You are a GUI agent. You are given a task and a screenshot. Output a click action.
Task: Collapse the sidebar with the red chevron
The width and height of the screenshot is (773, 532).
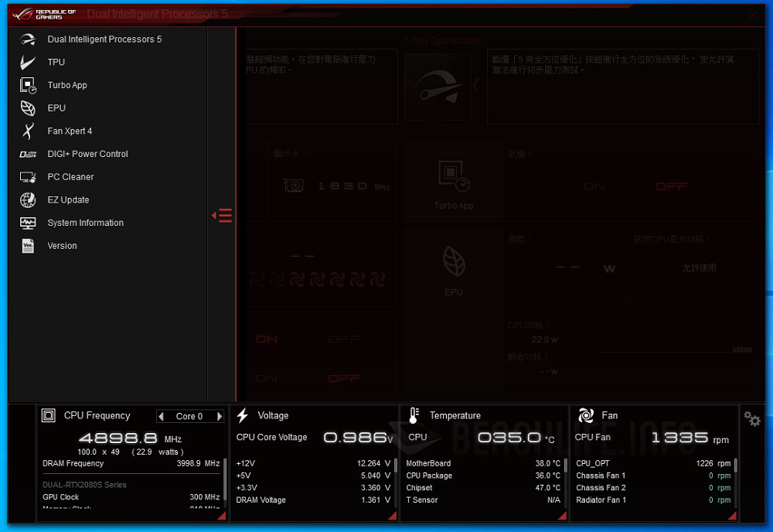[222, 215]
